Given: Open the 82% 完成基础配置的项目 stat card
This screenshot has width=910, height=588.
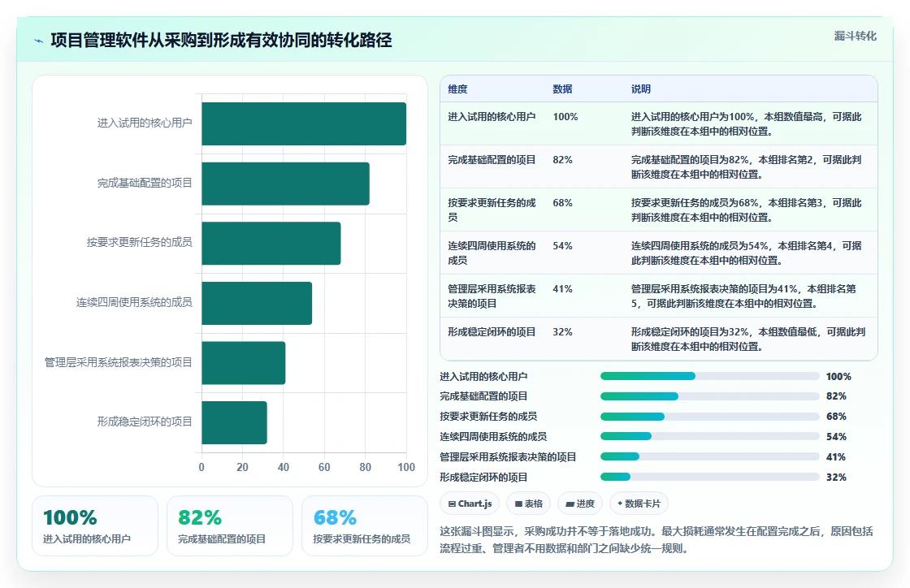Looking at the screenshot, I should (230, 526).
